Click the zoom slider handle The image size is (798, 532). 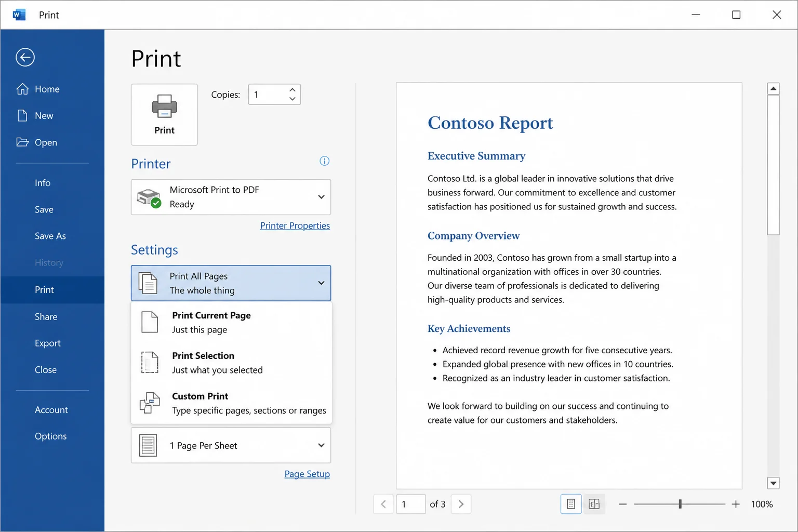(x=680, y=504)
